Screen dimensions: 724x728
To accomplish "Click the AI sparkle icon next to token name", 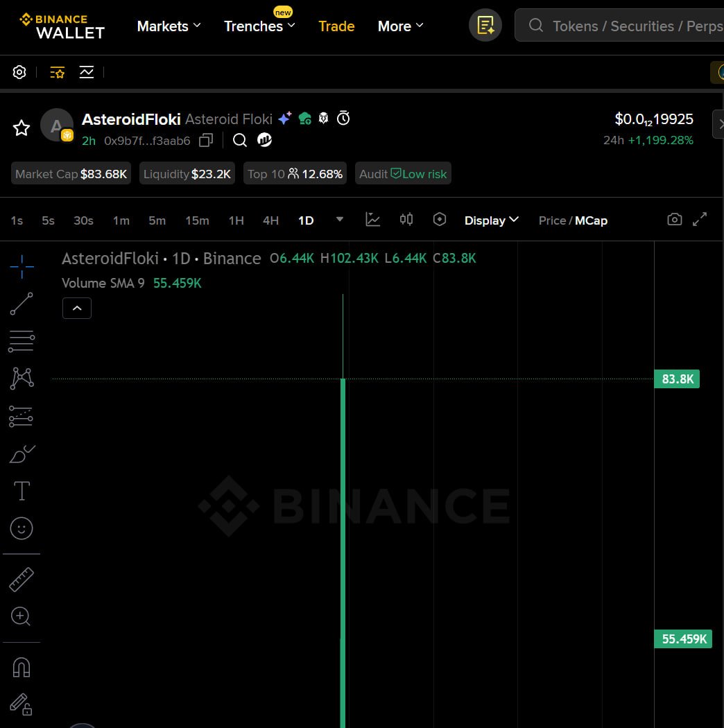I will tap(285, 119).
